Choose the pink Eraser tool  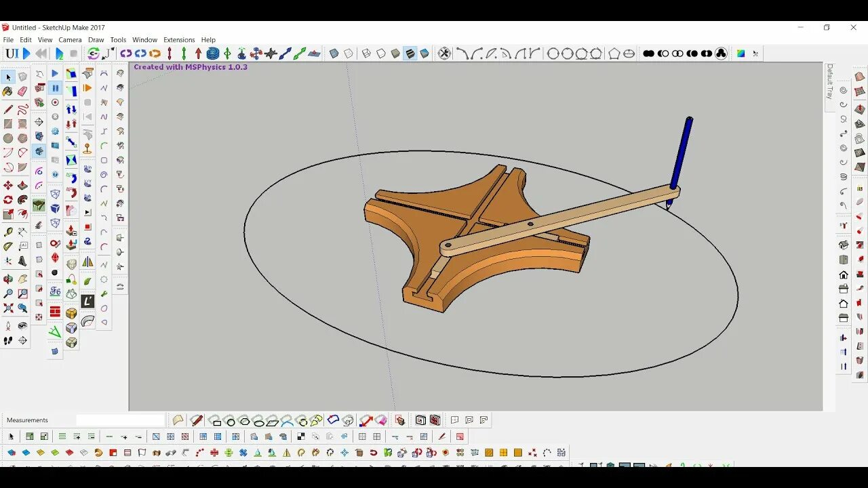pos(22,91)
